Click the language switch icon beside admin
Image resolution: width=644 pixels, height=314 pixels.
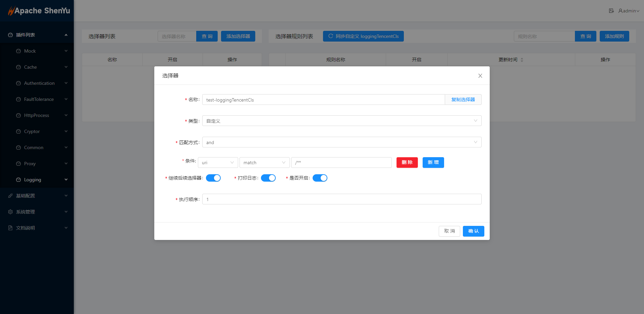pos(611,11)
